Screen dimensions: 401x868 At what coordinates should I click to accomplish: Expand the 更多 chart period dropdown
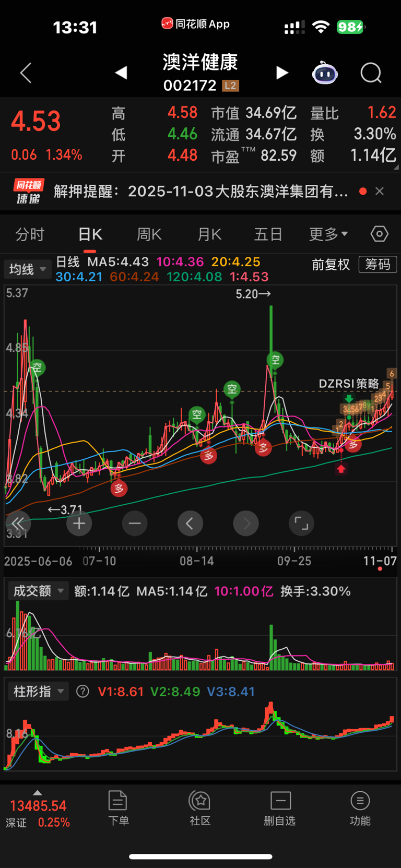328,234
